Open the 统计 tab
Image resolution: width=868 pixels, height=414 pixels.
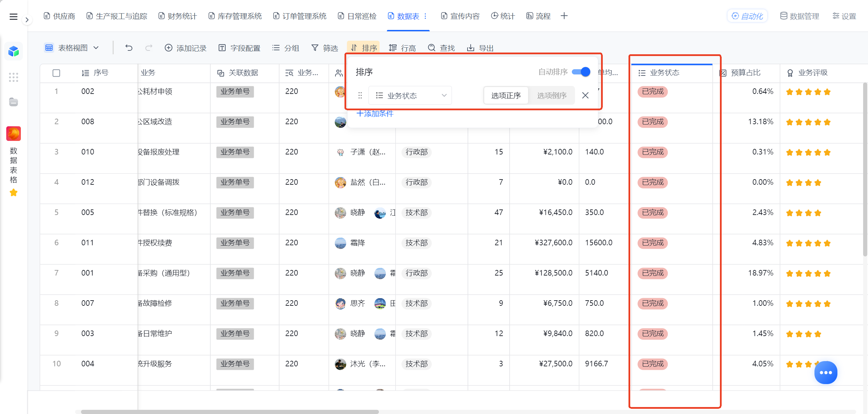503,16
